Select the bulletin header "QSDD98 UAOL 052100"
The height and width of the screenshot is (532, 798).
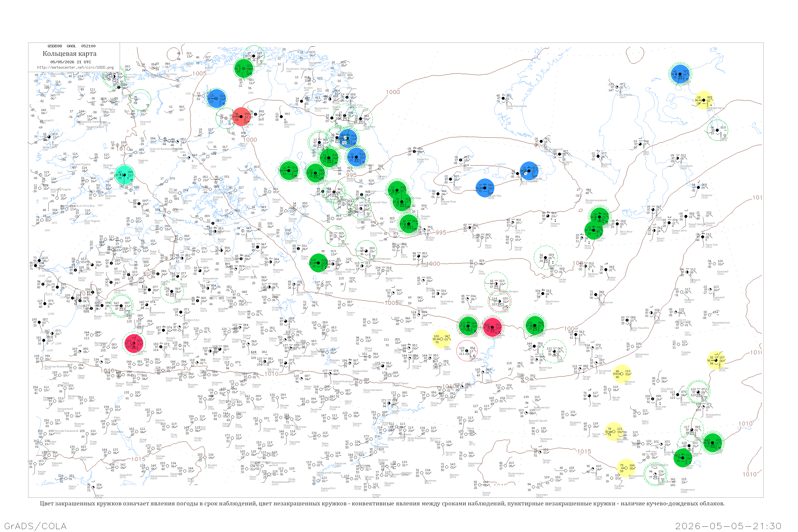pos(72,46)
